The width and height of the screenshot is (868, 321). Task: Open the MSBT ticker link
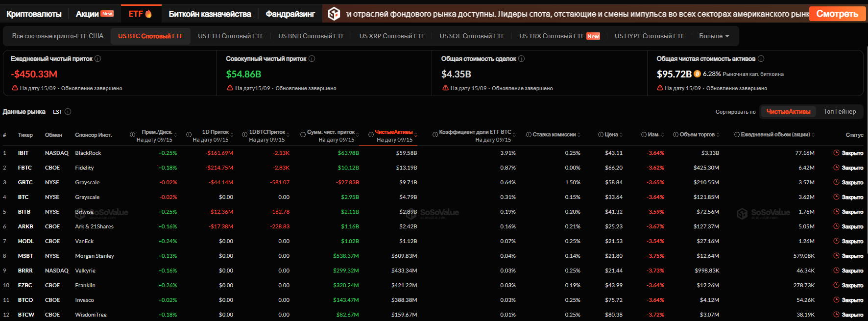25,256
